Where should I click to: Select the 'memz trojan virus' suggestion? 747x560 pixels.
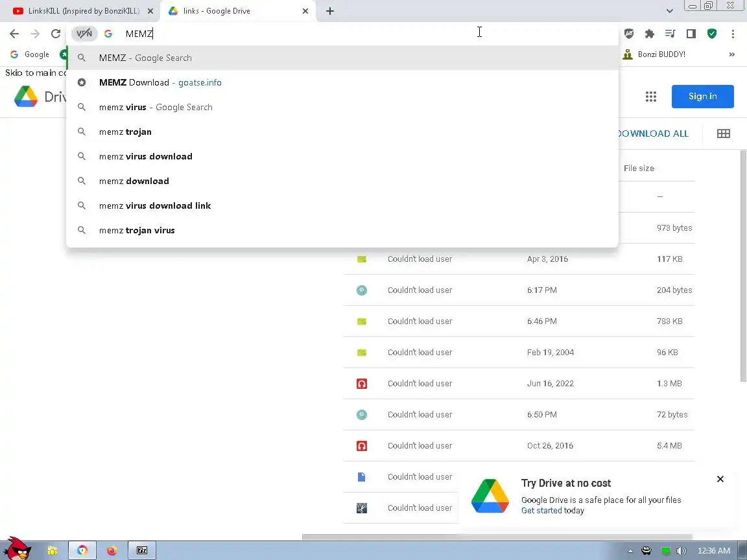click(342, 230)
